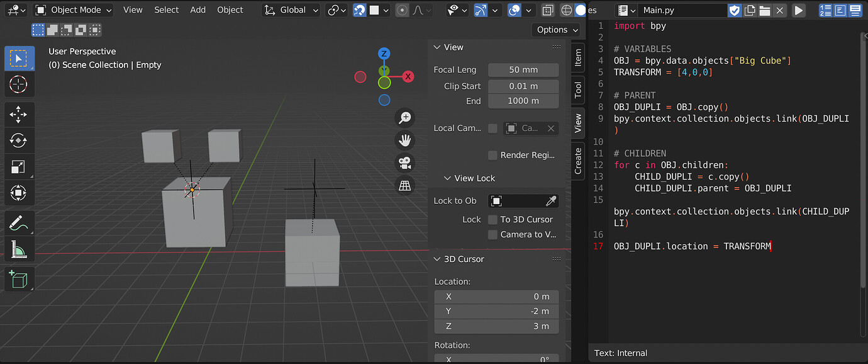Screen dimensions: 868x364
Task: Open a text file with folder icon
Action: pos(765,10)
